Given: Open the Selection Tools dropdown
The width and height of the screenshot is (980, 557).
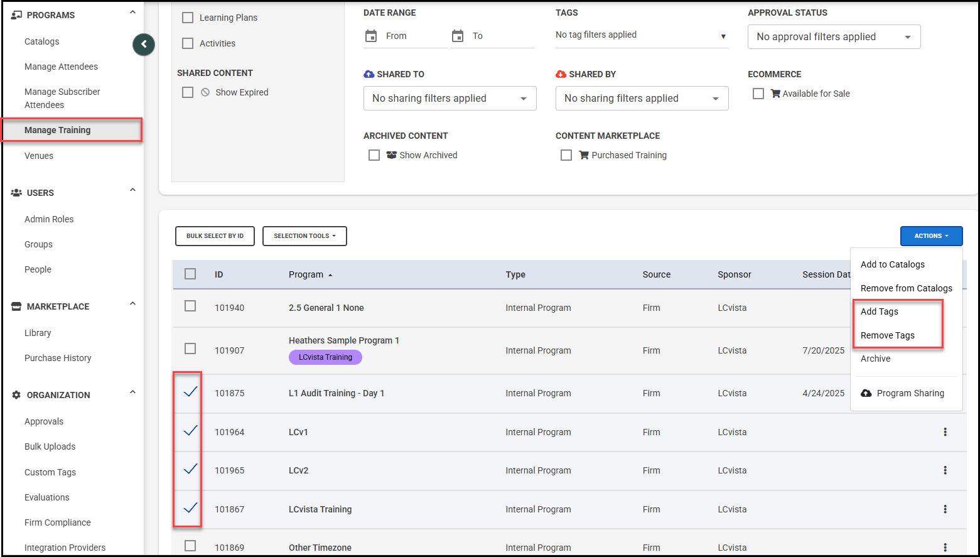Looking at the screenshot, I should tap(304, 236).
